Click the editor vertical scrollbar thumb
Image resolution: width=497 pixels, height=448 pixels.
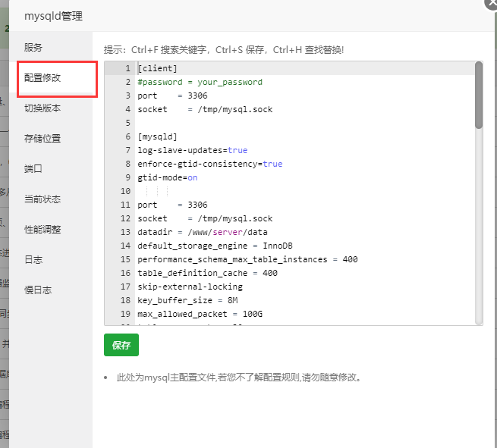(x=479, y=96)
